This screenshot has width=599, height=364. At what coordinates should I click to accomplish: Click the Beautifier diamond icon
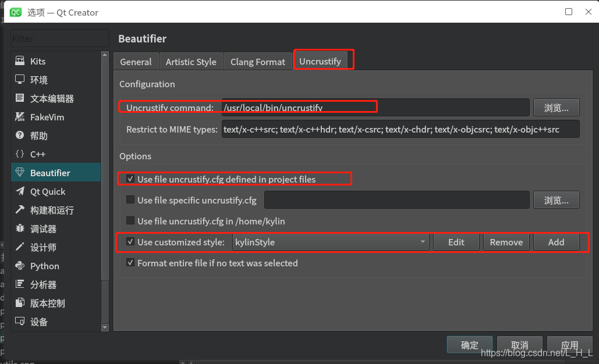19,173
